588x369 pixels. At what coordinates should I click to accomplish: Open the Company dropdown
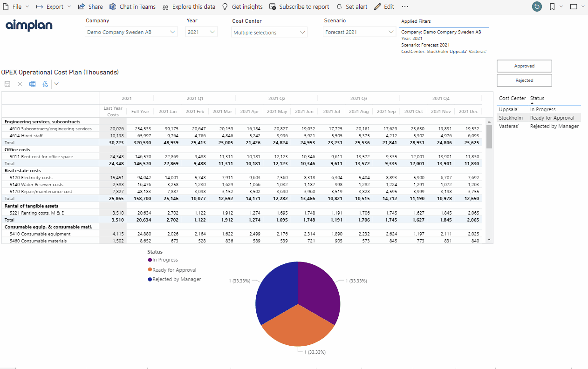[x=131, y=32]
